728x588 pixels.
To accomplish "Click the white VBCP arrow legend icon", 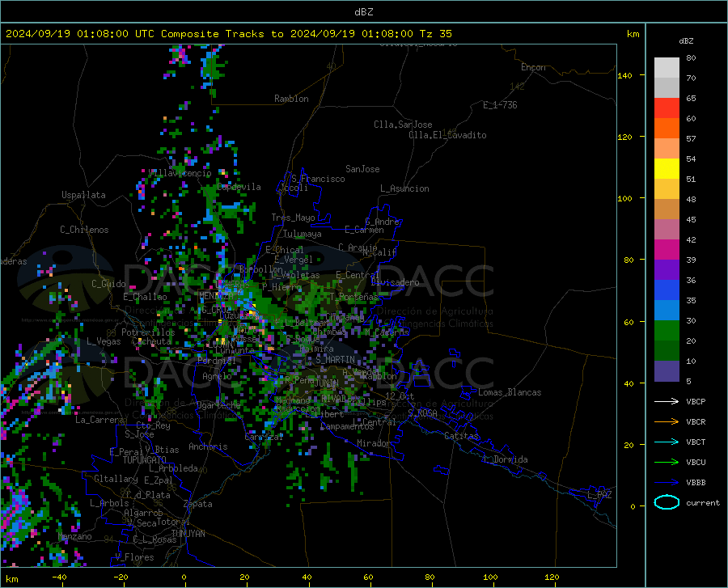I will (667, 401).
